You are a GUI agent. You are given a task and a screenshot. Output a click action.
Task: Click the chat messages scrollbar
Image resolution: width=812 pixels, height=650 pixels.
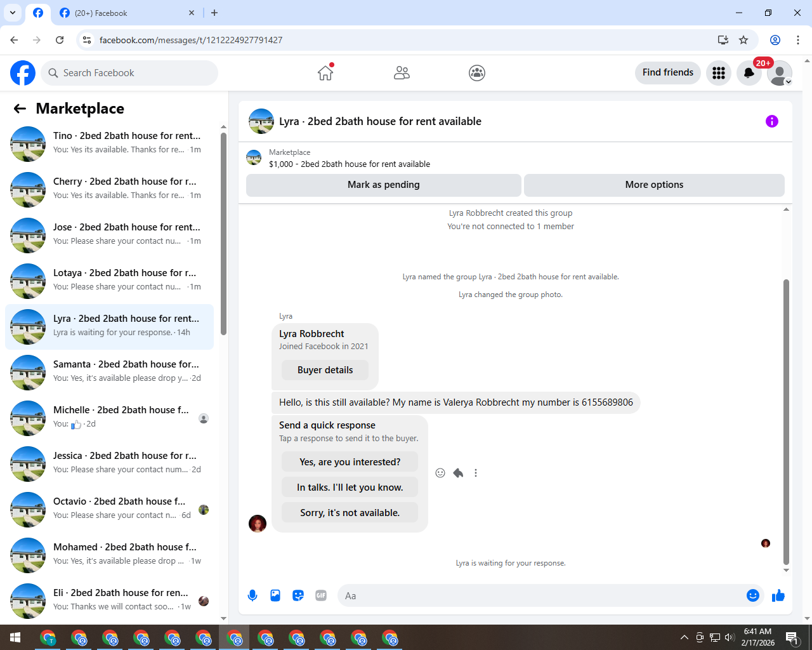coord(786,421)
